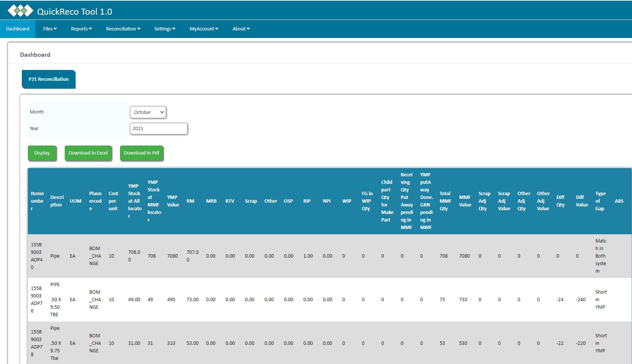Select item number 155B9003ADP78 cell
The image size is (632, 364).
(x=36, y=343)
